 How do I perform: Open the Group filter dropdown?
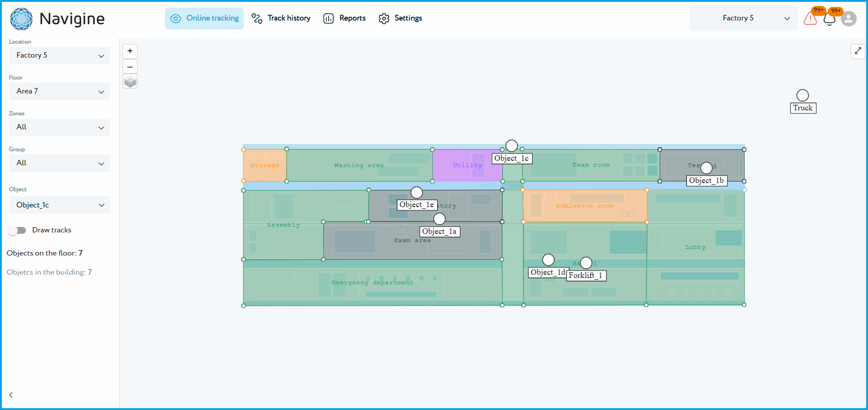pos(59,163)
